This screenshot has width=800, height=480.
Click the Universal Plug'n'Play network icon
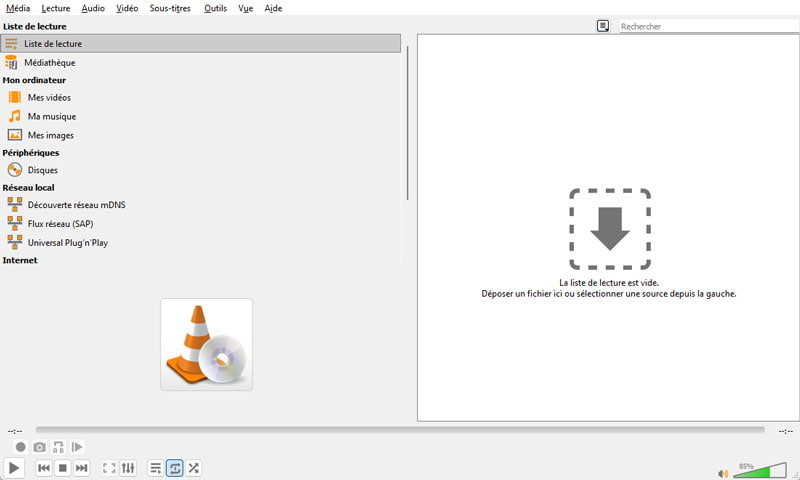click(15, 242)
